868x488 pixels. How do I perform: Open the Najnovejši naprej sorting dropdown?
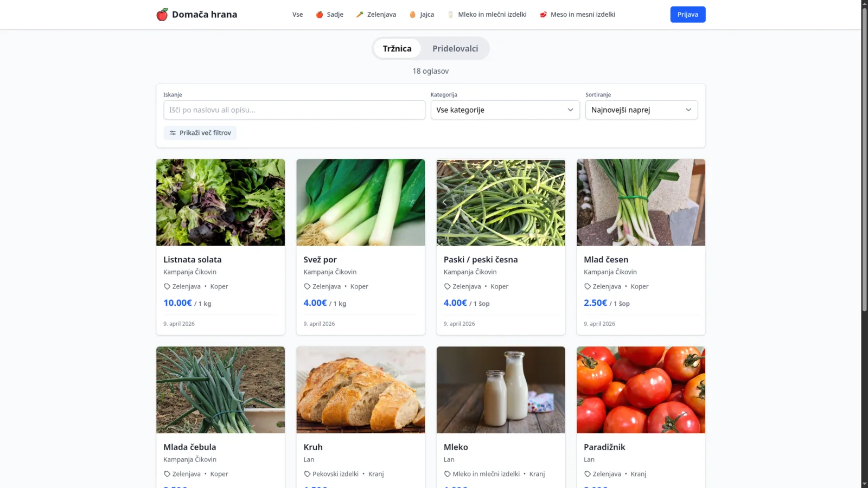pos(641,110)
